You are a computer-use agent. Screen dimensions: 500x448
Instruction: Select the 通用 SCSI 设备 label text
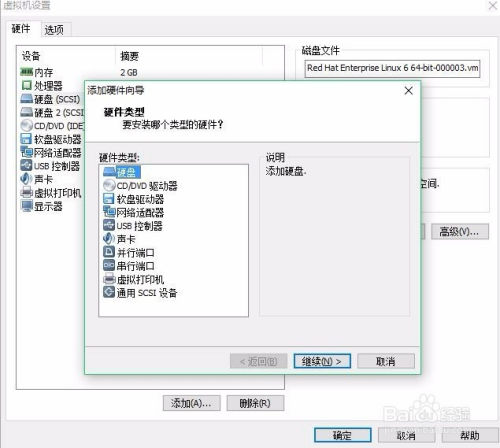coord(147,293)
